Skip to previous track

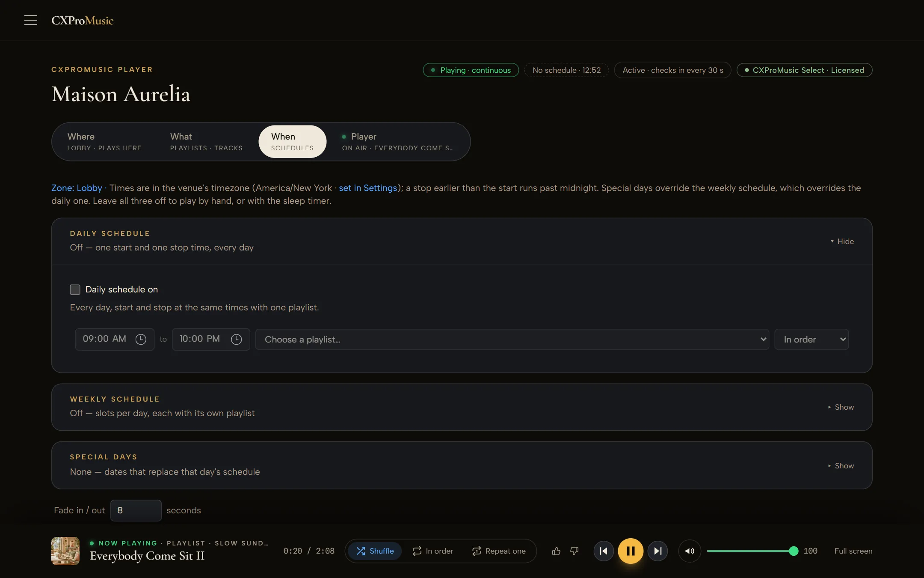pyautogui.click(x=604, y=551)
